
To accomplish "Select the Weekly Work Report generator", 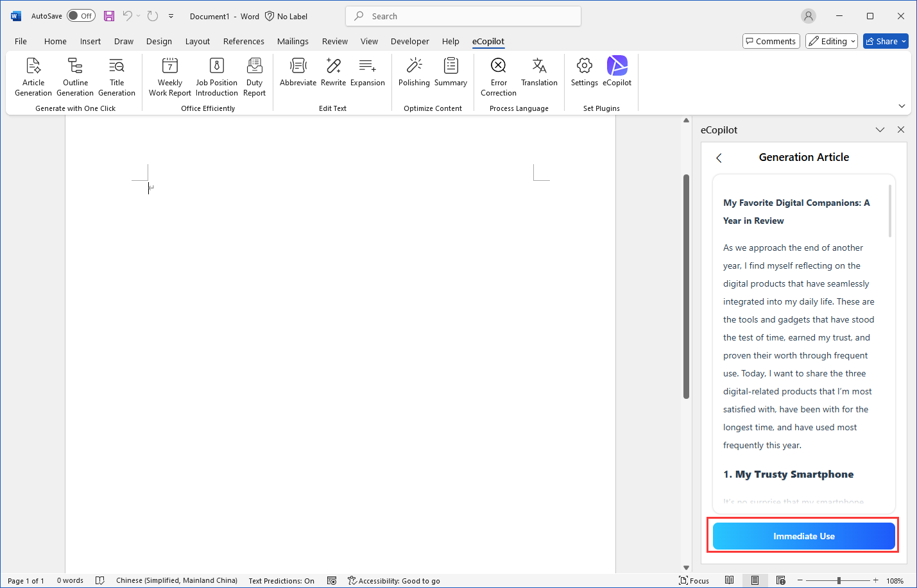I will pos(169,76).
